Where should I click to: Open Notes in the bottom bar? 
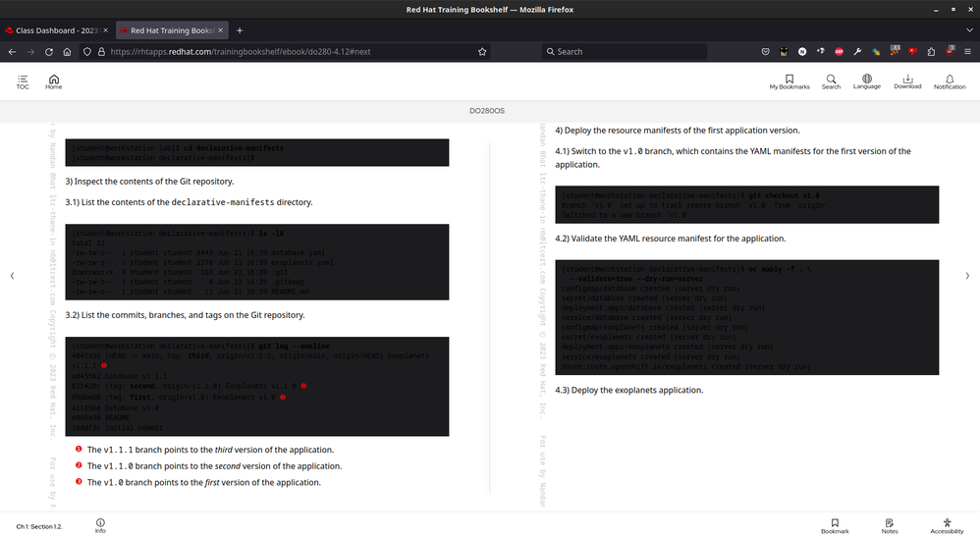[890, 526]
